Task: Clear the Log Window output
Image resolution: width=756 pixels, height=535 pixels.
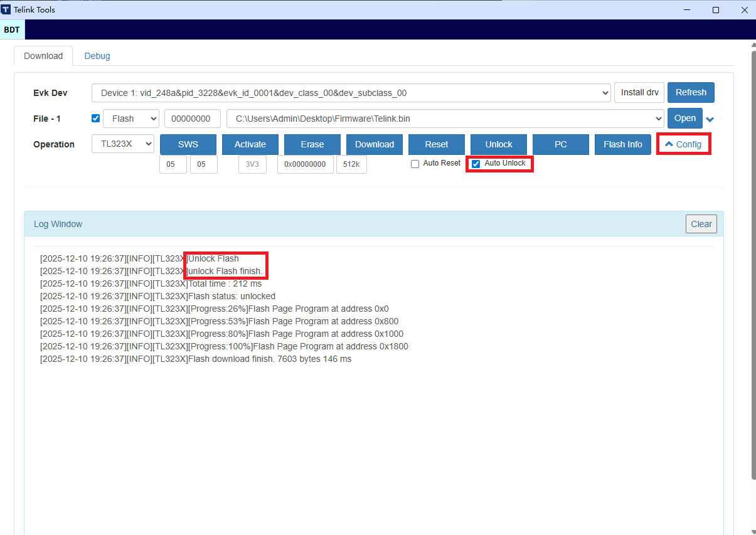Action: coord(701,223)
